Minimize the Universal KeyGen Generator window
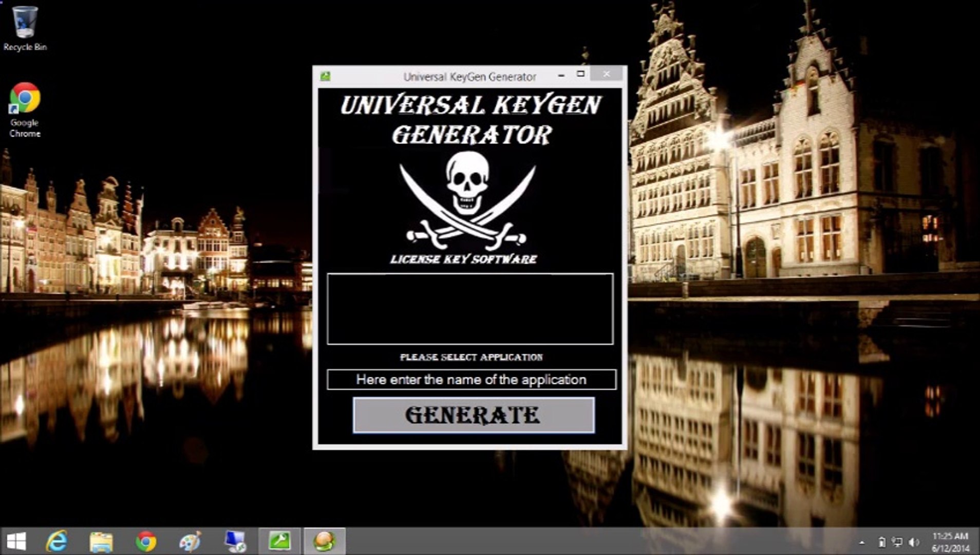980x555 pixels. [x=561, y=75]
